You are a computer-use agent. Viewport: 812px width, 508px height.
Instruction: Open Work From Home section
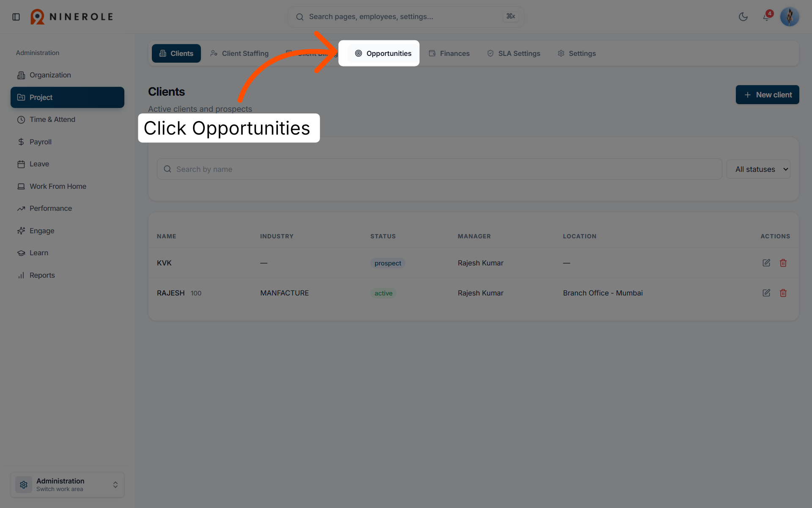(x=68, y=186)
